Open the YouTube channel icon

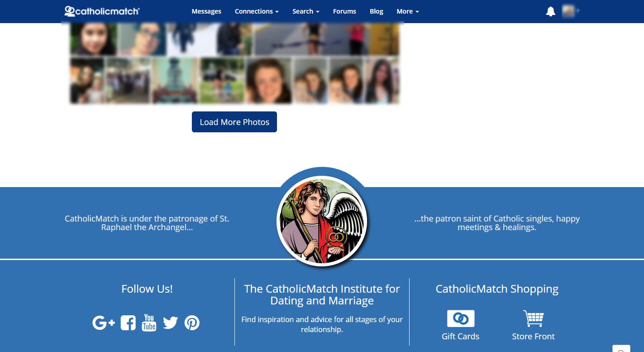[149, 323]
